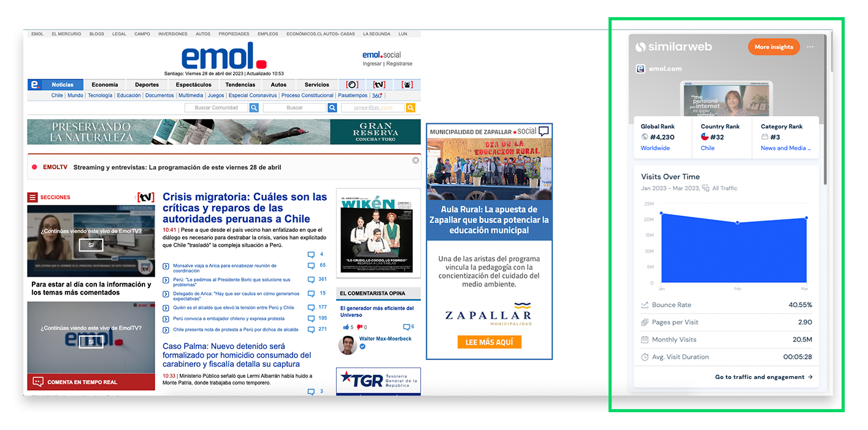The width and height of the screenshot is (868, 430).
Task: Click the Similarweb logo in the panel header
Action: coord(674,47)
